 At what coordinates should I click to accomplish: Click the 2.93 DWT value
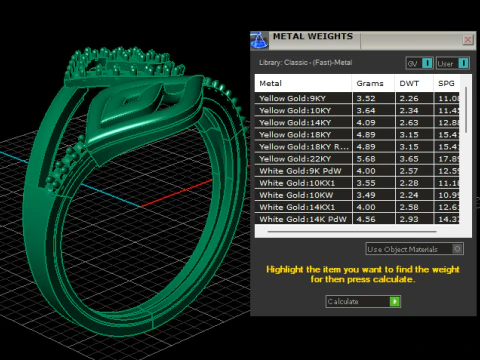409,219
